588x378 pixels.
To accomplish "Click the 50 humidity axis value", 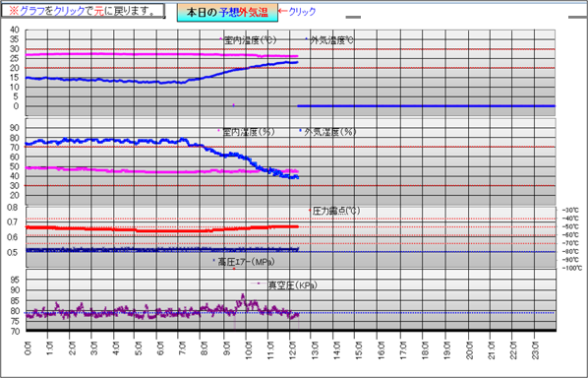I will (15, 166).
